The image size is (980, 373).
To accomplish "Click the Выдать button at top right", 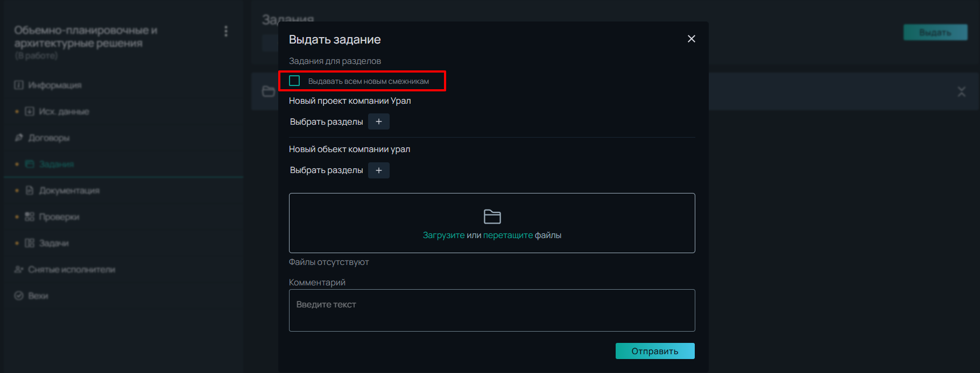I will [x=935, y=33].
